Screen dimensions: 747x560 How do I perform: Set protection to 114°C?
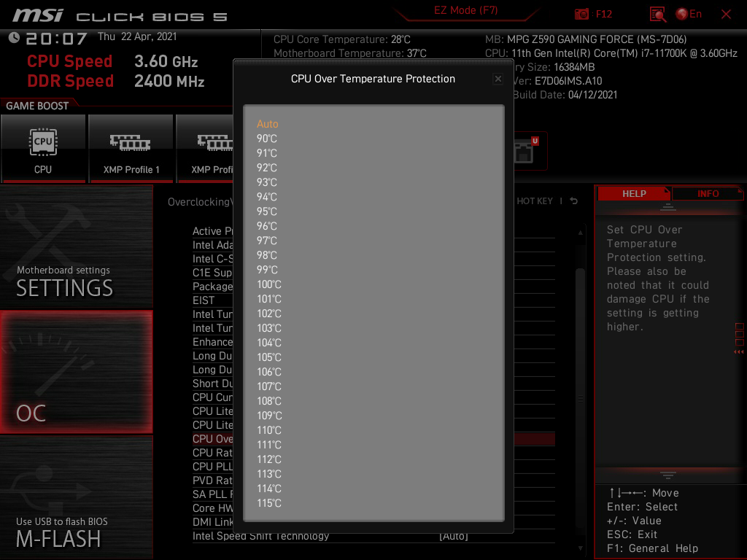click(x=269, y=488)
